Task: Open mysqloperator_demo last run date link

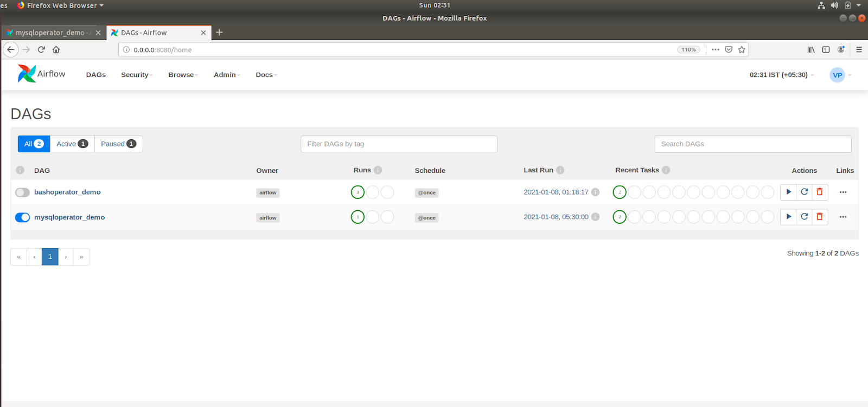Action: pos(556,217)
